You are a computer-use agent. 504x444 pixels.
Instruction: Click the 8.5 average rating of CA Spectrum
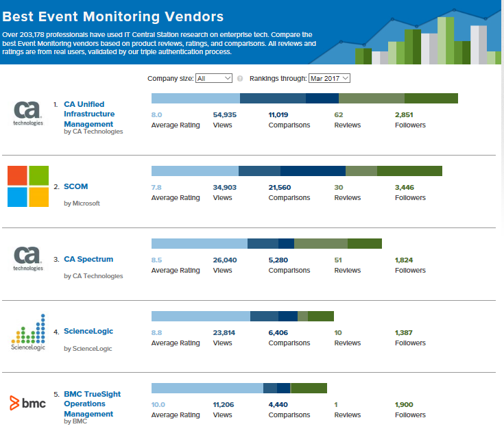point(156,260)
